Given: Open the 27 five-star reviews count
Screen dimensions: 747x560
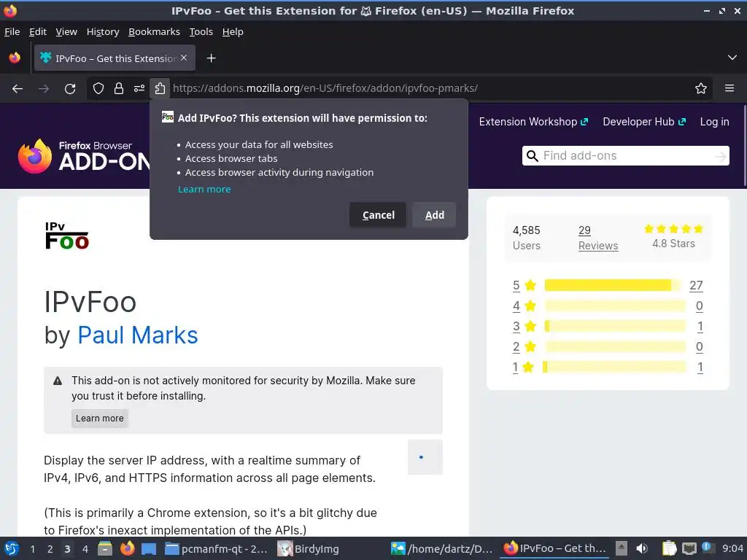Looking at the screenshot, I should click(696, 285).
